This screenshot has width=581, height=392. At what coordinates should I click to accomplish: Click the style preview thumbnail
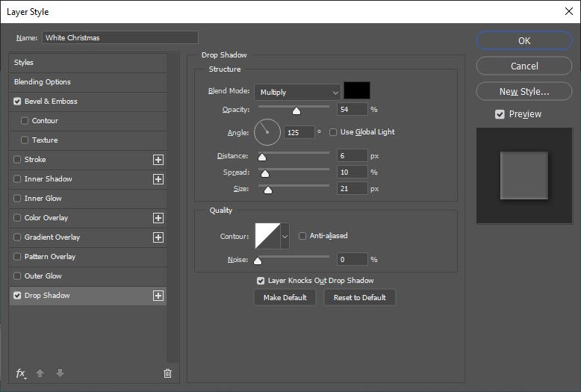click(524, 175)
